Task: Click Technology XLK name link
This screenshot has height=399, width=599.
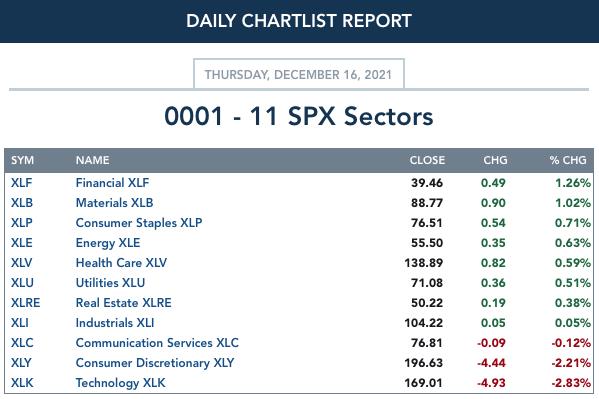Action: (121, 383)
